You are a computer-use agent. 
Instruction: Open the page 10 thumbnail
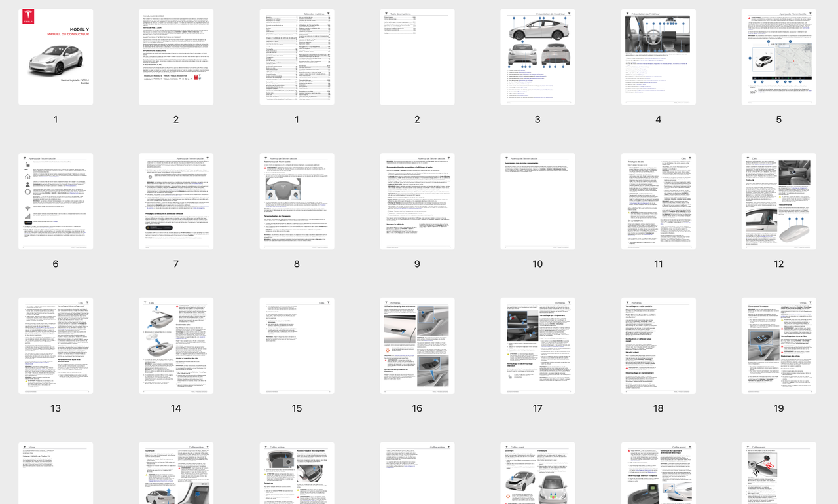tap(537, 202)
